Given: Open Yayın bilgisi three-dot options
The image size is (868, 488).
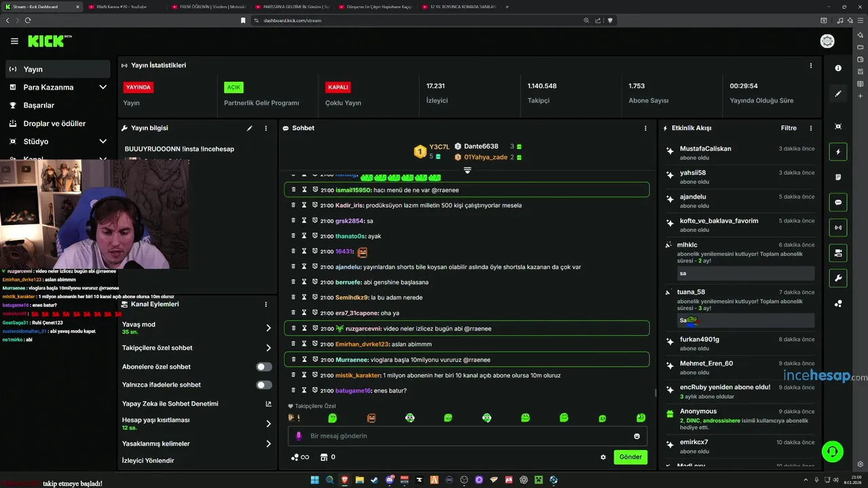Looking at the screenshot, I should [266, 128].
